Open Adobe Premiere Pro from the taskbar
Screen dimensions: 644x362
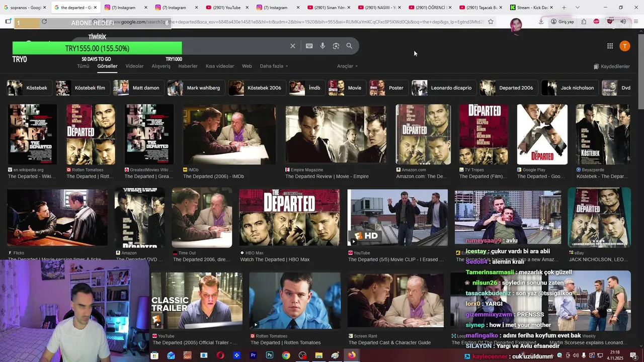[x=253, y=355]
